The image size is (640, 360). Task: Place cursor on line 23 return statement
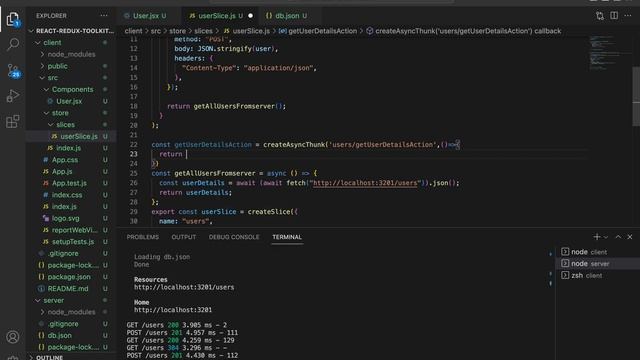[171, 154]
